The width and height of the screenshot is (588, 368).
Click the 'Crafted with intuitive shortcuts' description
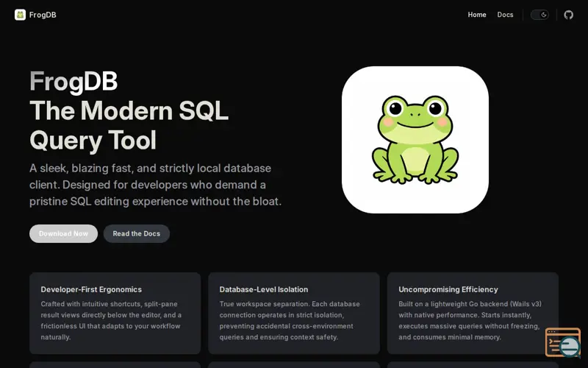tap(111, 320)
